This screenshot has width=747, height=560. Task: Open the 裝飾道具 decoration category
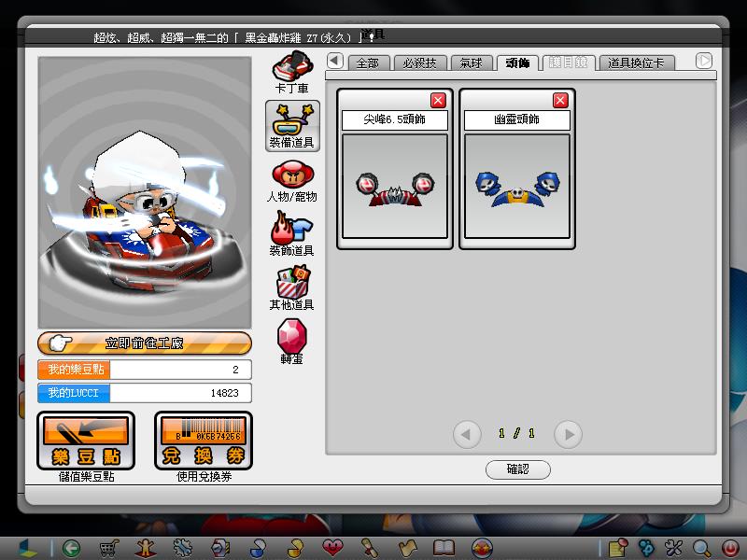[291, 235]
